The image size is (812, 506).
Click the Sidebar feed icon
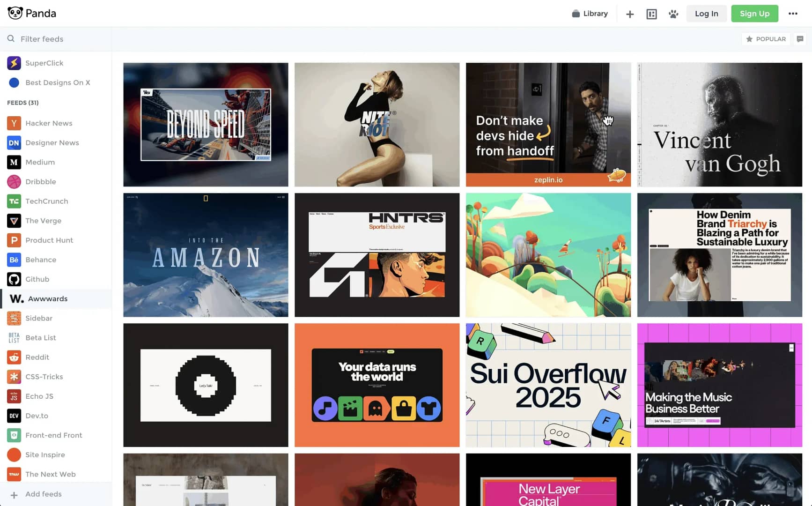[14, 318]
